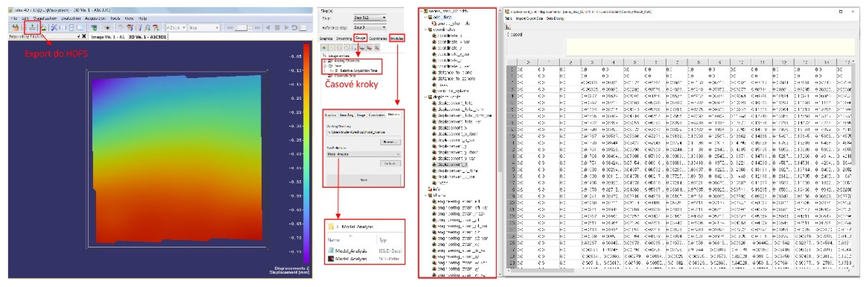Switch to the Gauge tab
This screenshot has width=868, height=287.
tap(360, 38)
